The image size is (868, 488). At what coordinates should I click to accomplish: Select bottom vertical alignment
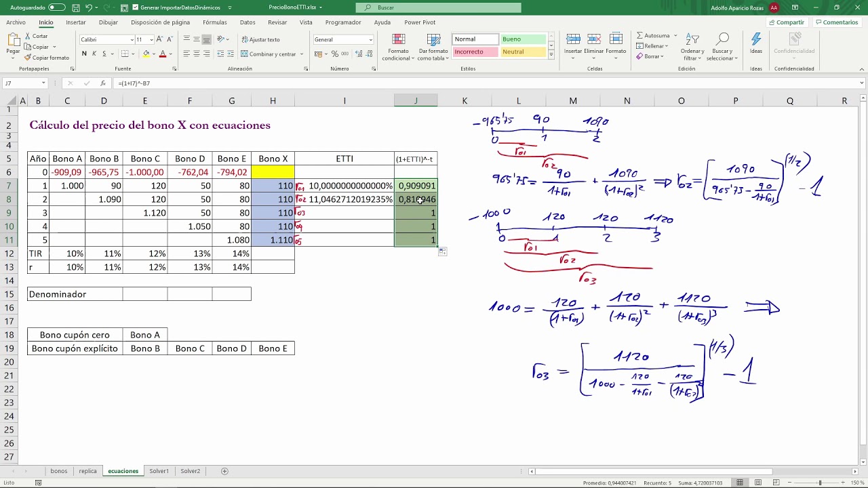tap(206, 39)
